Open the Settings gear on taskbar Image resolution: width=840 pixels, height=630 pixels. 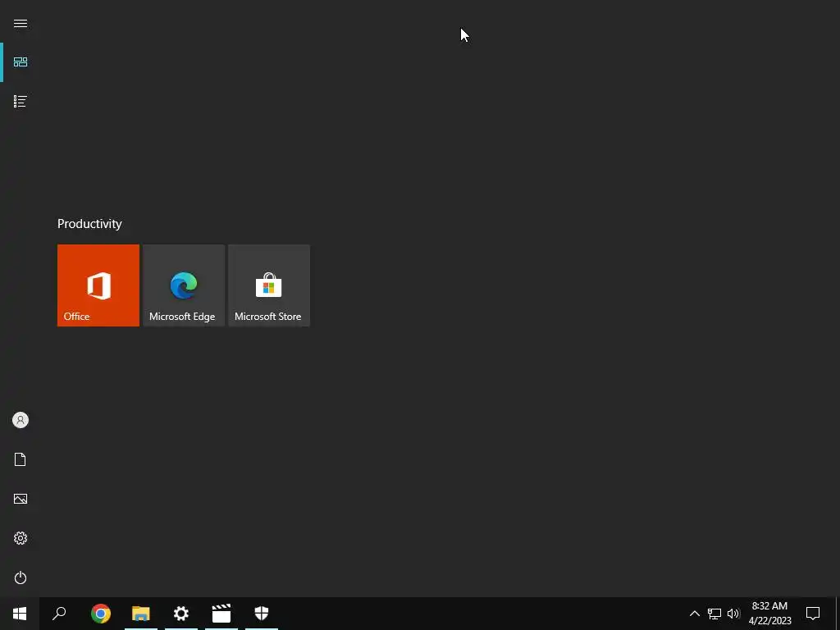click(181, 614)
